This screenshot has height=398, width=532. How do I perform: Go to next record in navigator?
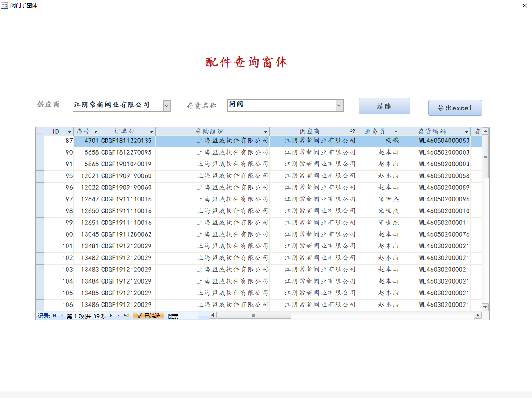111,316
